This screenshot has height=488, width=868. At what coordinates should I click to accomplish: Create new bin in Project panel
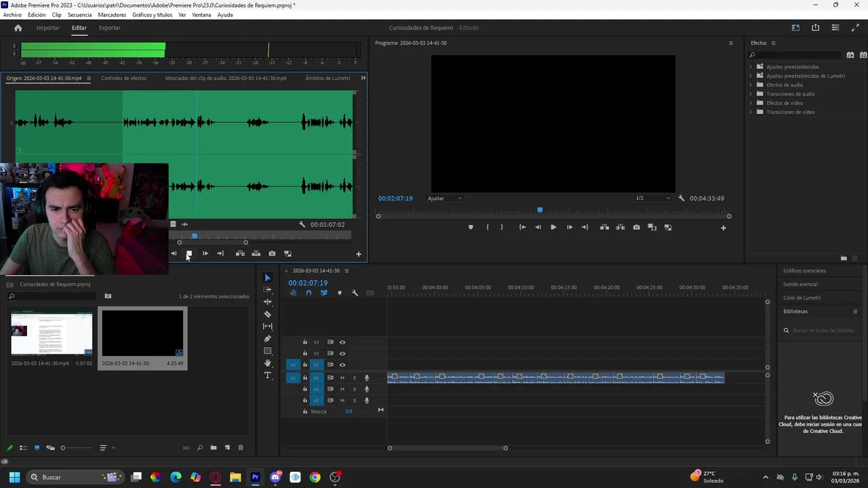click(213, 447)
